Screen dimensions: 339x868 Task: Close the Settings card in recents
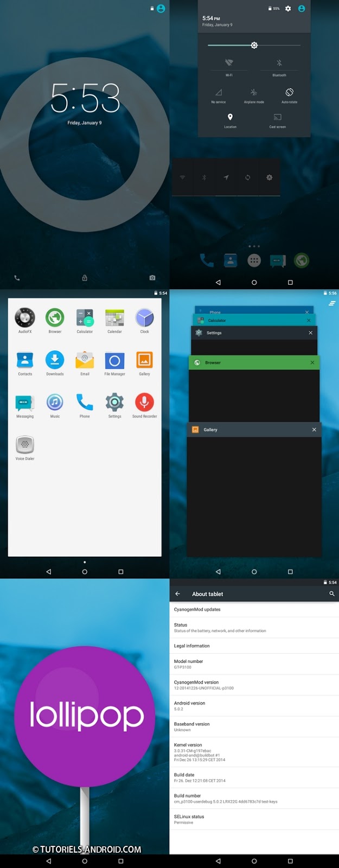click(x=311, y=333)
